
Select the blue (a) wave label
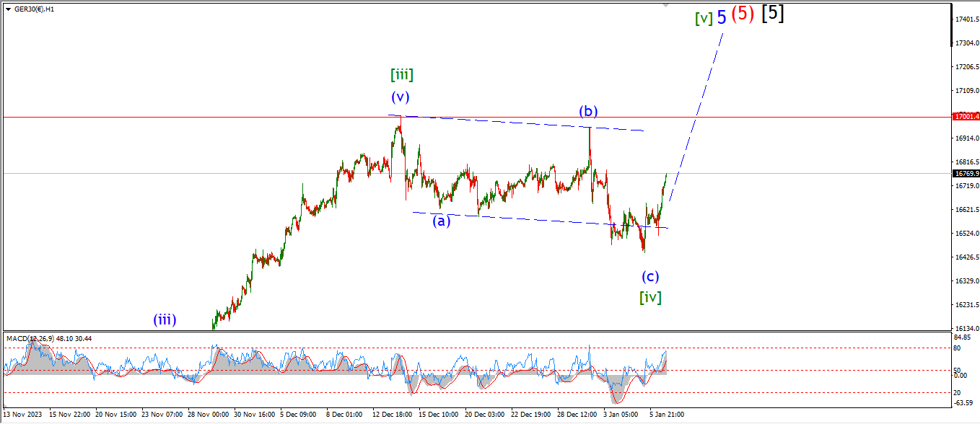click(441, 221)
